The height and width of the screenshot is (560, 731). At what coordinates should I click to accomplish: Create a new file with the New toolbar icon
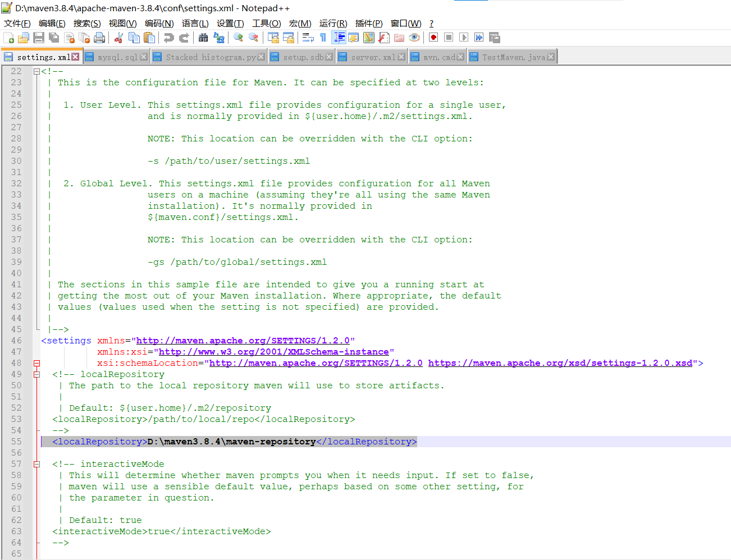(x=8, y=38)
